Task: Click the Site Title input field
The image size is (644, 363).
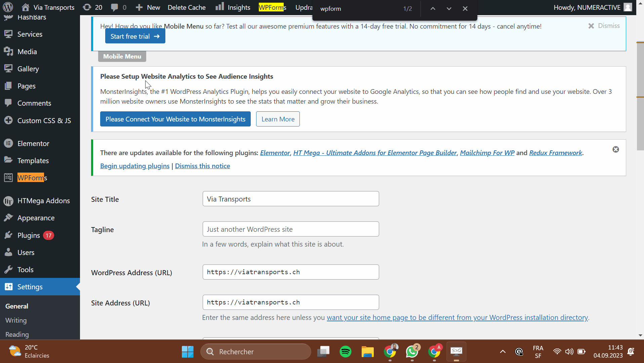Action: [291, 199]
